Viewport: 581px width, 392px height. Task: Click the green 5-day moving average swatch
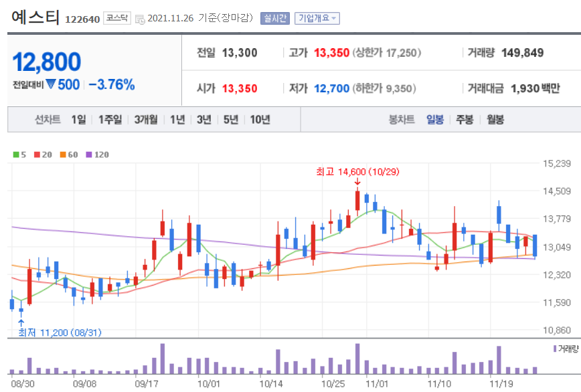point(16,155)
